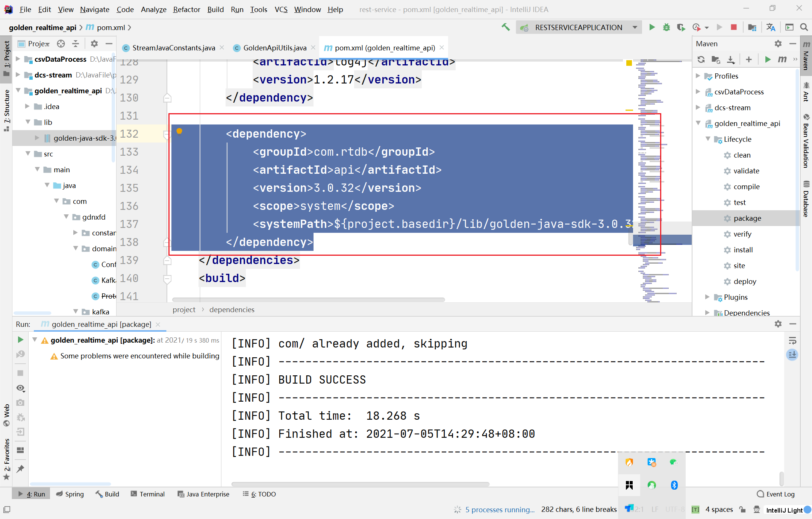Toggle Structure tool window sidebar button

pyautogui.click(x=6, y=110)
